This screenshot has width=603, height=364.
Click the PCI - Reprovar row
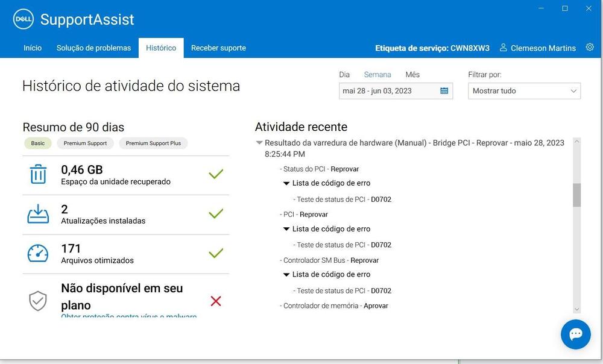[304, 215]
